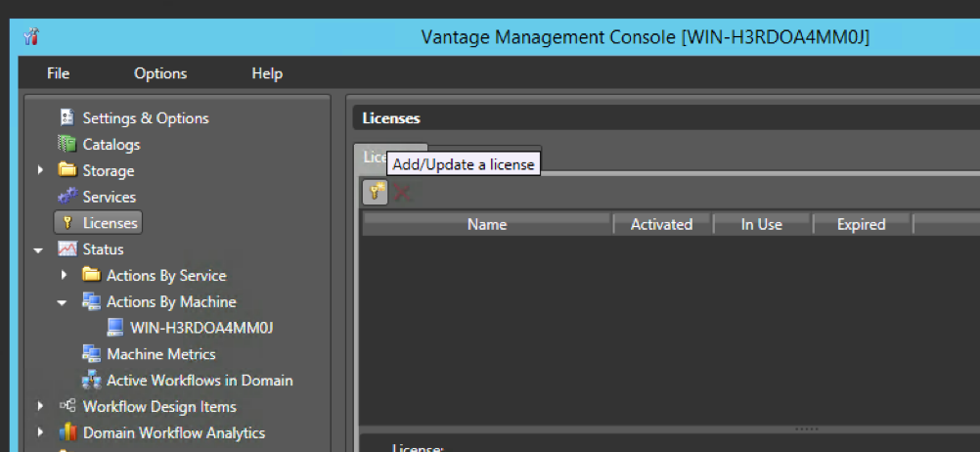
Task: Expand the Domain Workflow Analytics node
Action: (41, 432)
